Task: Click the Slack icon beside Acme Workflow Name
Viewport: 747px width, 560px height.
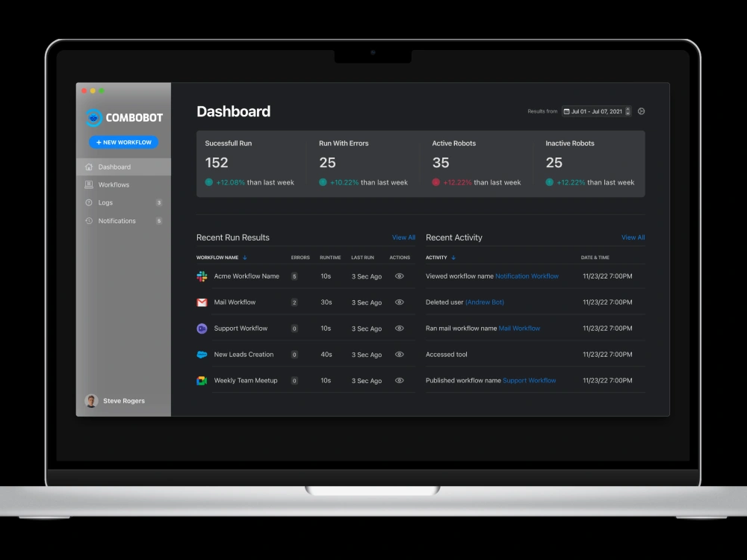Action: pos(202,276)
